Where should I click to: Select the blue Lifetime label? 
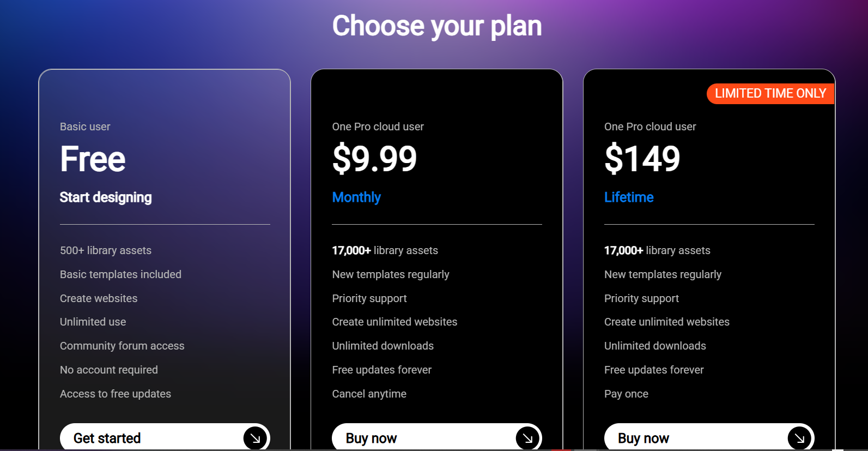pos(629,197)
